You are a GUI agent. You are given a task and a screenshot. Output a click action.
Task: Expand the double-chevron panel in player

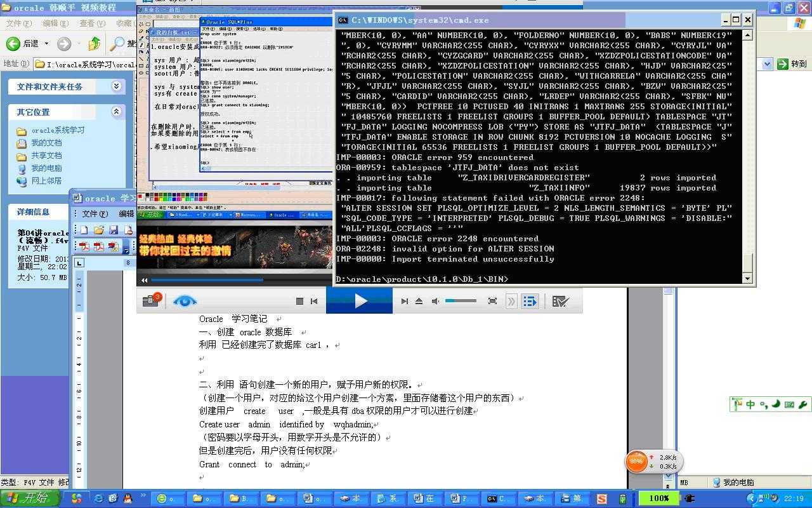coord(511,301)
